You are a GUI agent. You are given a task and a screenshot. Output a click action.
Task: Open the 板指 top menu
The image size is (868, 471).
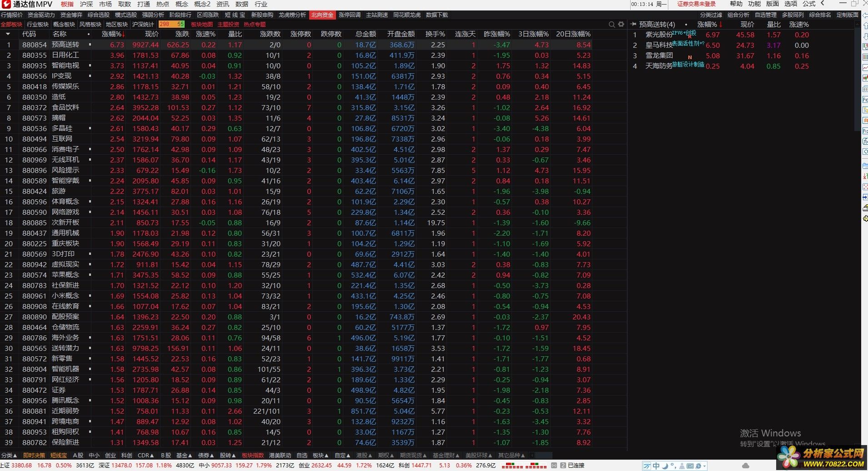click(x=67, y=4)
